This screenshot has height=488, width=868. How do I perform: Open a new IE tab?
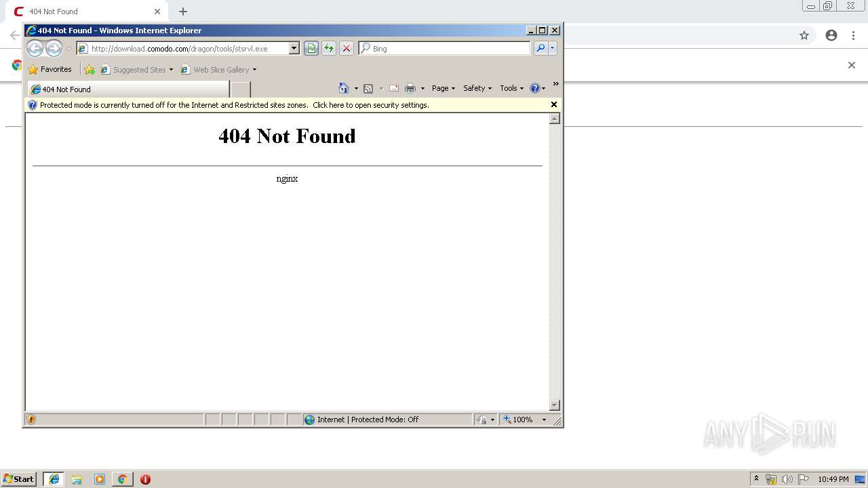[x=241, y=89]
